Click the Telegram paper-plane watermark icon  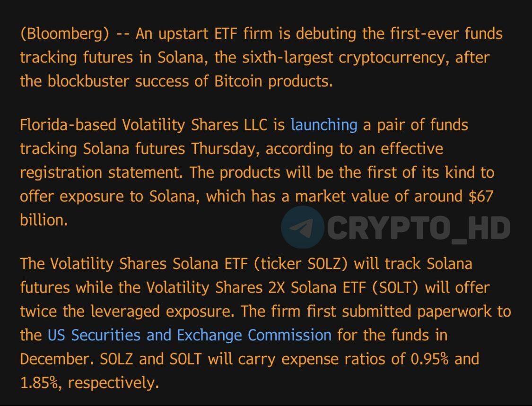(x=303, y=227)
